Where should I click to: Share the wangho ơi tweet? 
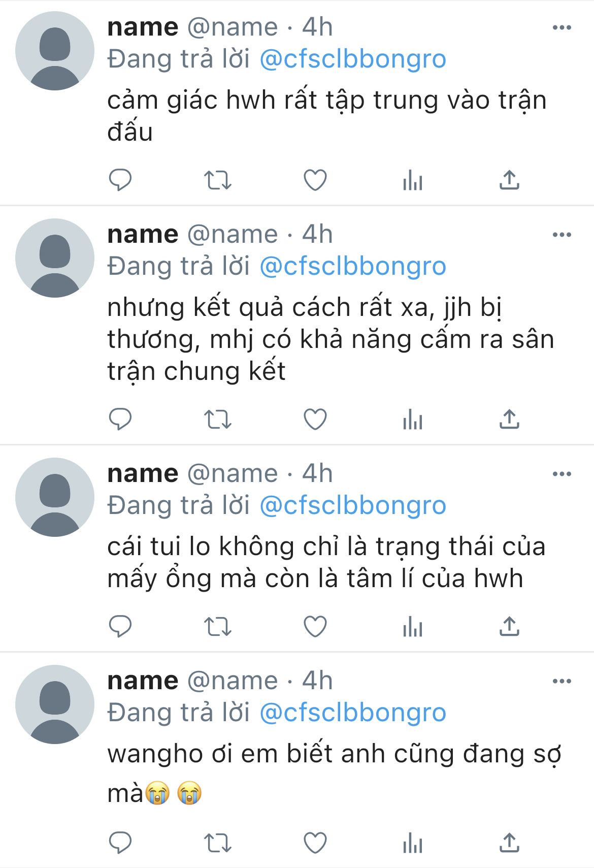point(509,843)
